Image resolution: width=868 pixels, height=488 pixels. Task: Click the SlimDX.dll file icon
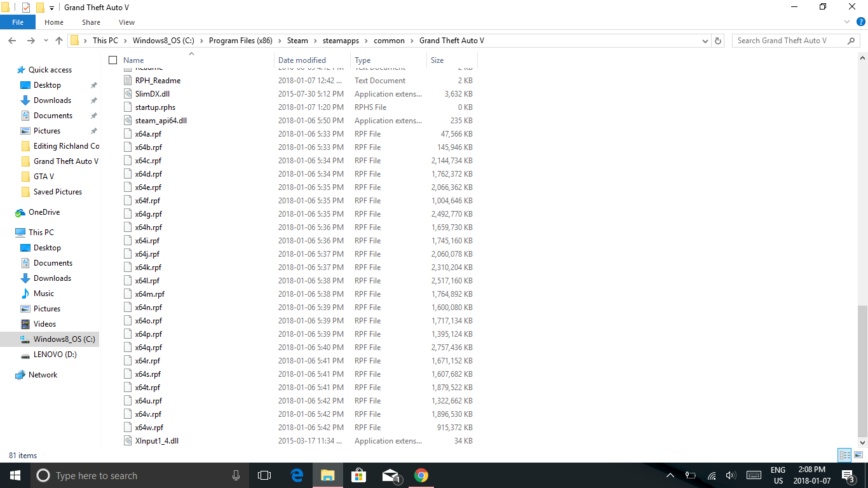(128, 94)
